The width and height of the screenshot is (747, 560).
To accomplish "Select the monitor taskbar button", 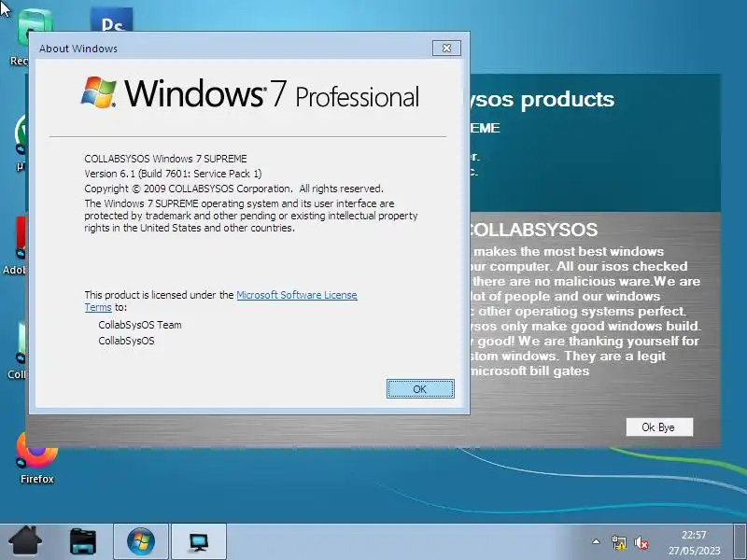I will [x=199, y=541].
